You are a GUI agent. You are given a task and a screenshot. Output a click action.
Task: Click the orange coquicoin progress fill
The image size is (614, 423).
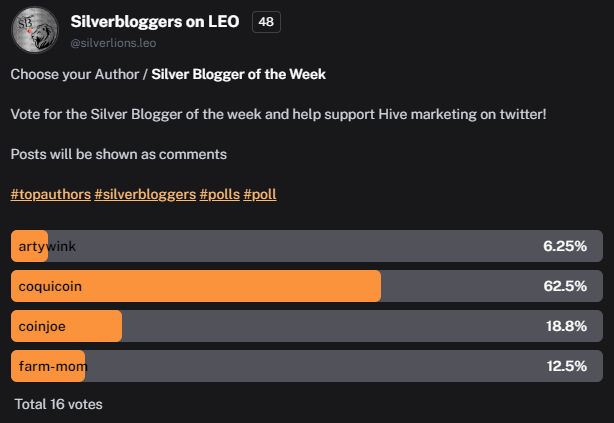pos(196,286)
